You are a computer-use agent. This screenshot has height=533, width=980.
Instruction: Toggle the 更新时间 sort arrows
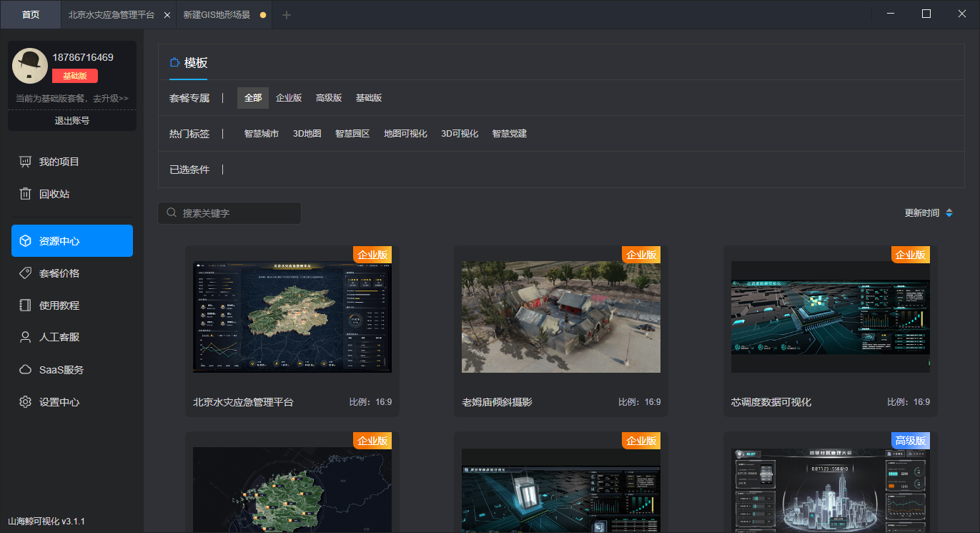click(x=949, y=213)
